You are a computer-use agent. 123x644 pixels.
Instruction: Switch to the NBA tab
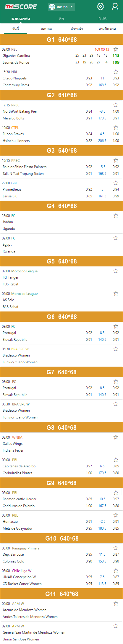tap(102, 18)
